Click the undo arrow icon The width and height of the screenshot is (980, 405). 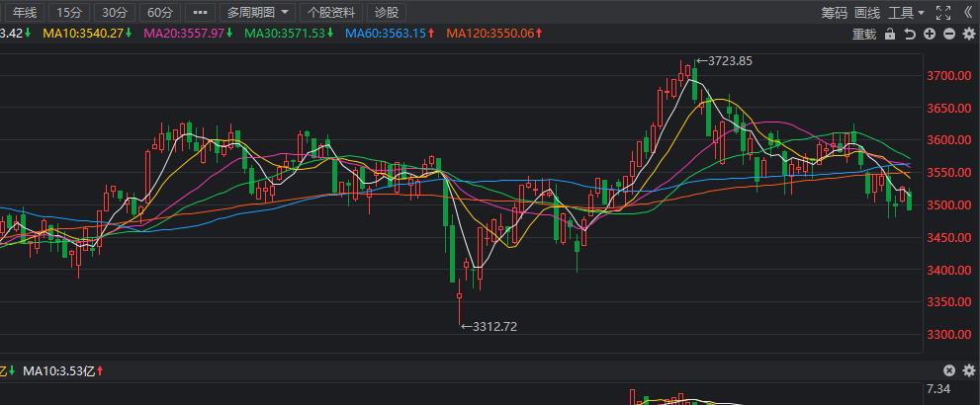click(x=910, y=34)
